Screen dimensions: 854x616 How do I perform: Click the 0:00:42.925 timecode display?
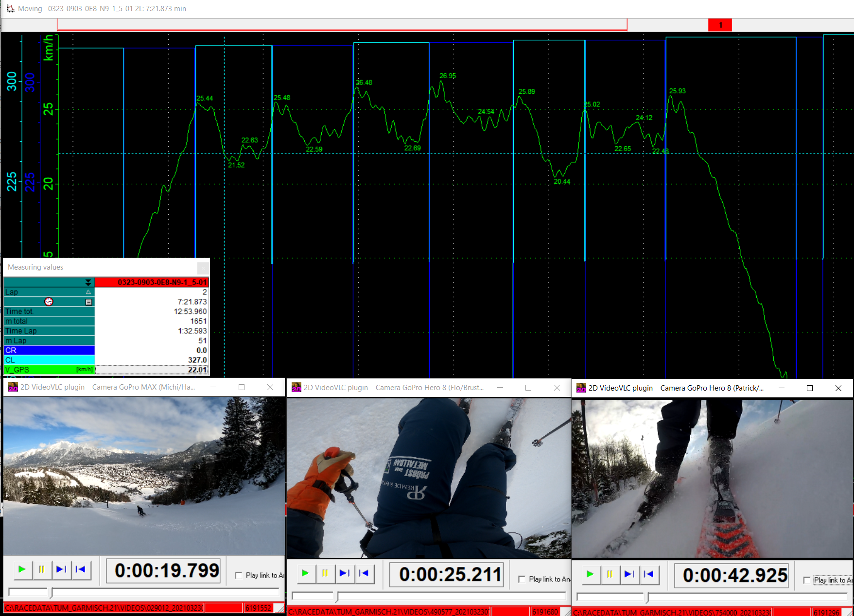734,575
